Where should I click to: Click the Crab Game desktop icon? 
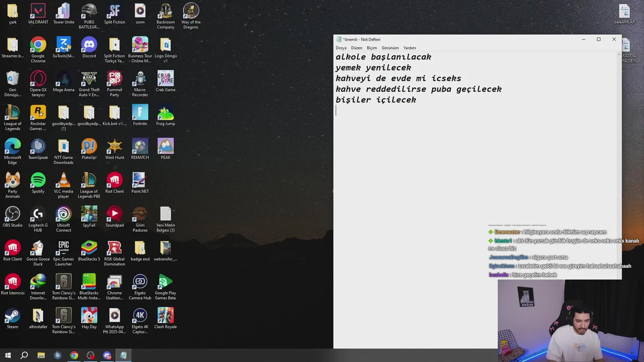coord(166,81)
